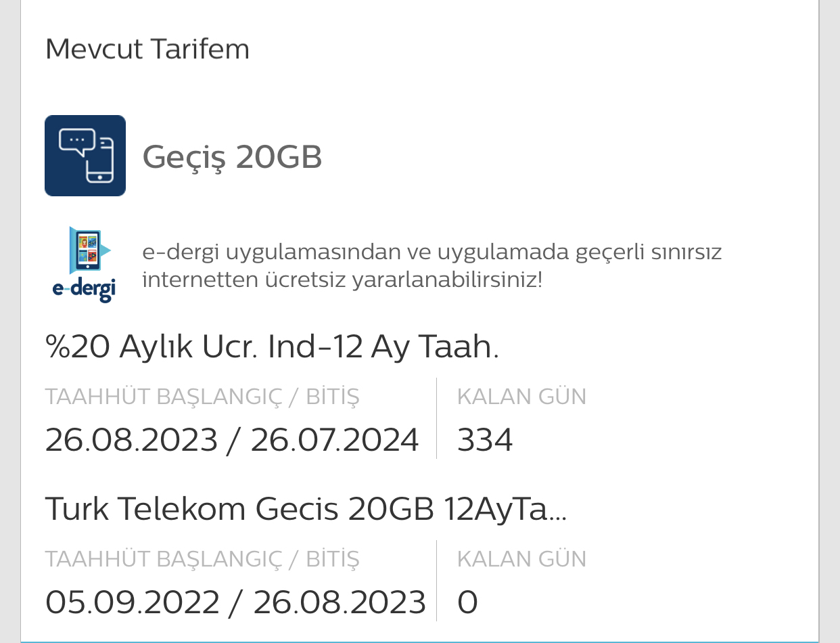This screenshot has height=643, width=840.
Task: Select %20 Aylık Ucr. Ind-12 Ay Taah. commitment
Action: point(272,347)
